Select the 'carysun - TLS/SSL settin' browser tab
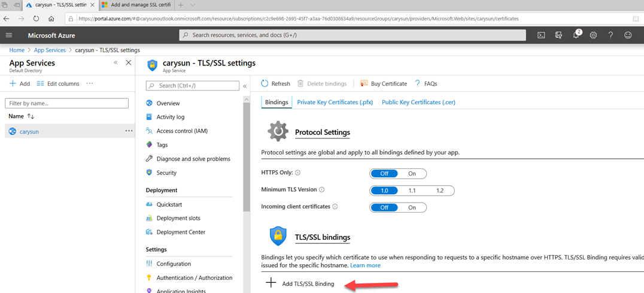 (x=61, y=5)
